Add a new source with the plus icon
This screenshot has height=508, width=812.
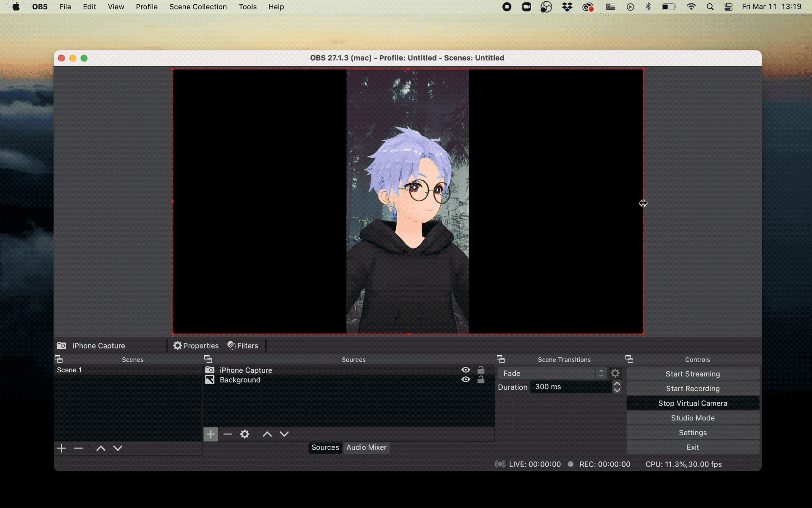click(211, 434)
